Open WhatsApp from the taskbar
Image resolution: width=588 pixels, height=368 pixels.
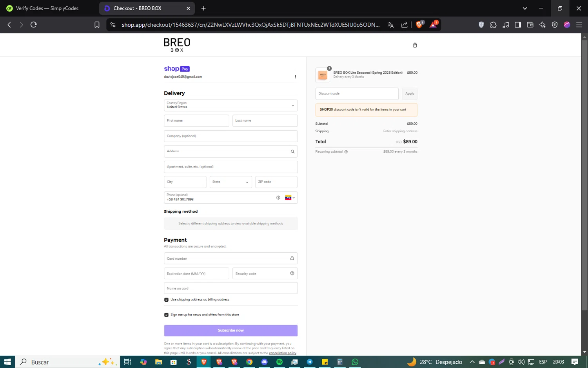coord(355,362)
